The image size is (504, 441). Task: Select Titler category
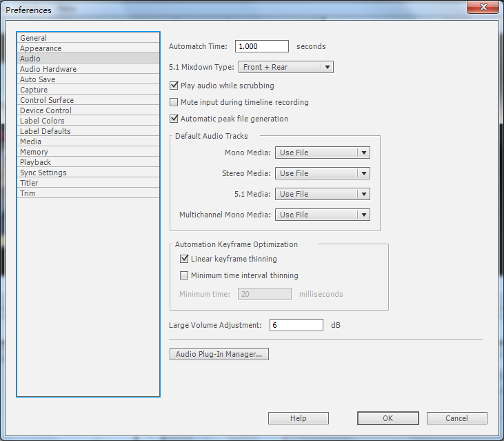point(88,183)
